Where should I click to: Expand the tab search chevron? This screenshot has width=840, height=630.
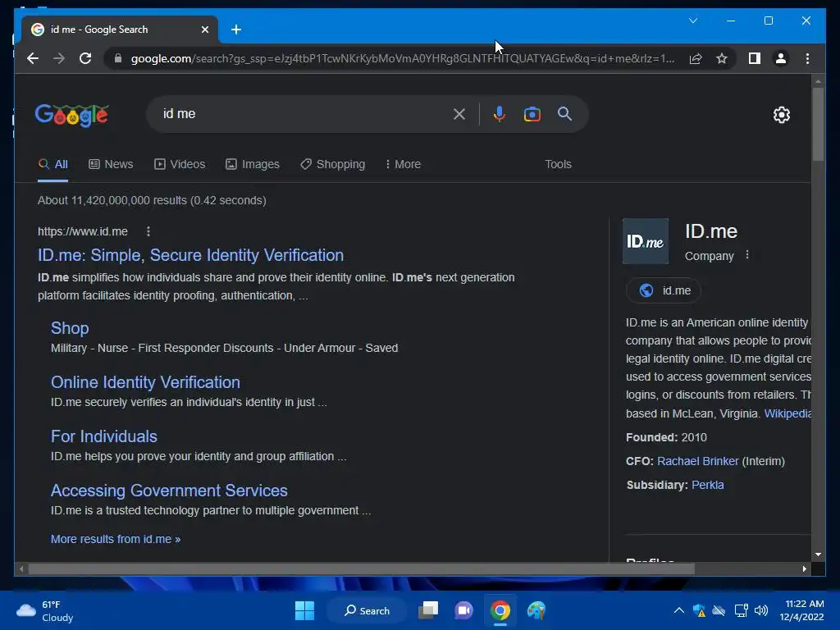692,21
